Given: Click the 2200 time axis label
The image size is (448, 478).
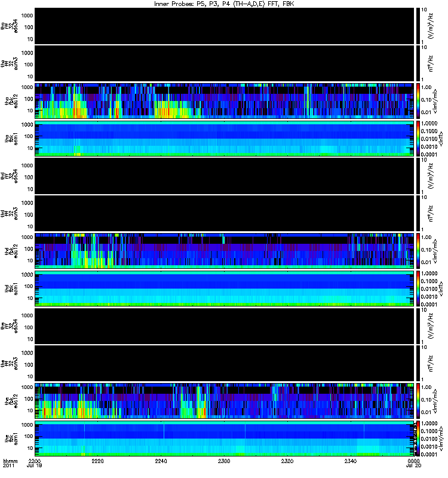Looking at the screenshot, I should coord(34,461).
